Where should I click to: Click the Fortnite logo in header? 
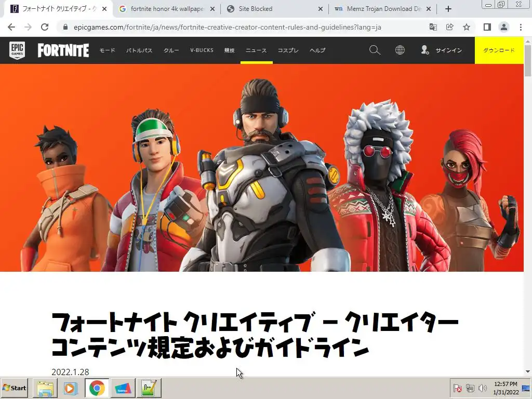click(x=63, y=50)
